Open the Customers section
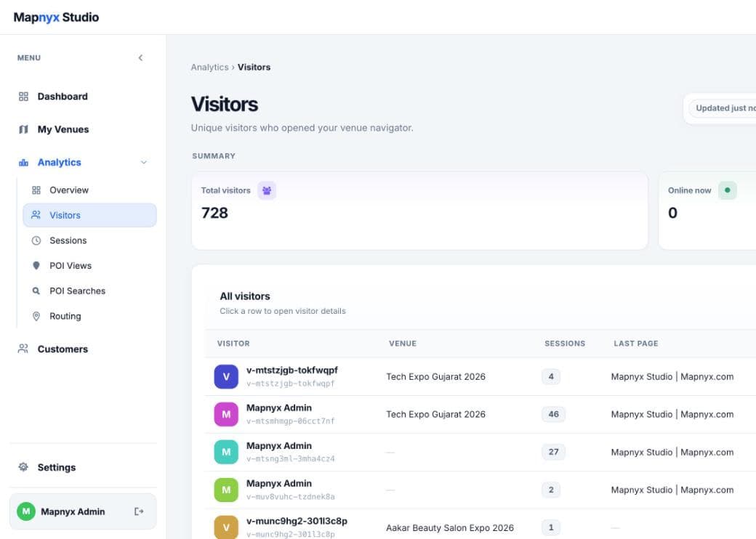The image size is (756, 539). (63, 349)
